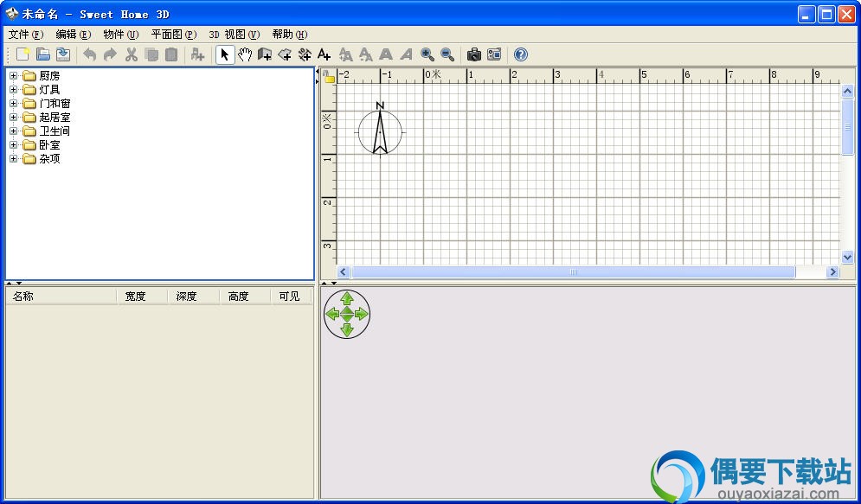Open the 文件(F) menu
861x504 pixels.
tap(26, 35)
